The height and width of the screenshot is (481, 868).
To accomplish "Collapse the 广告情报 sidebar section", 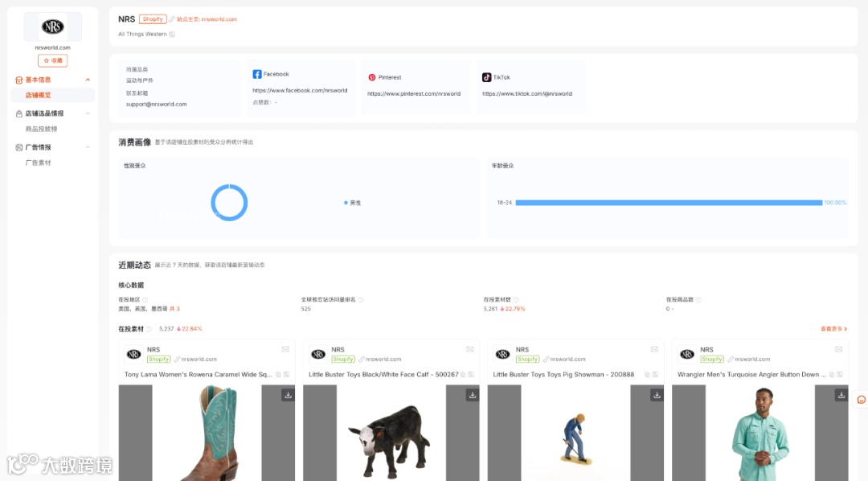I will [88, 147].
